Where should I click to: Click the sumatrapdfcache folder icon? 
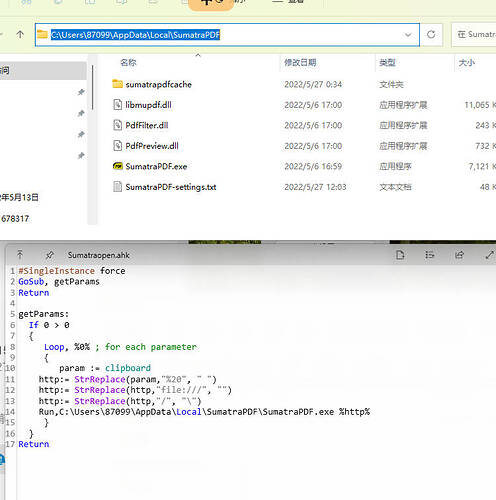(117, 84)
